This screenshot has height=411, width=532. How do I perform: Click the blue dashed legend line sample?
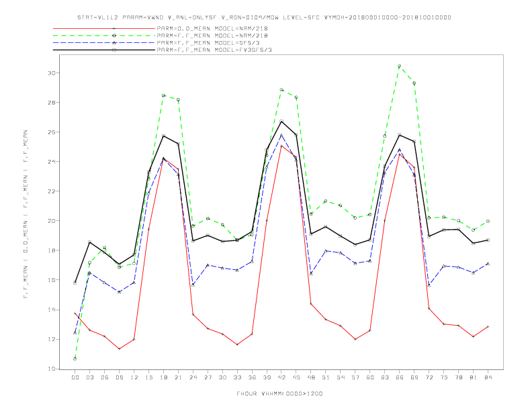click(104, 43)
